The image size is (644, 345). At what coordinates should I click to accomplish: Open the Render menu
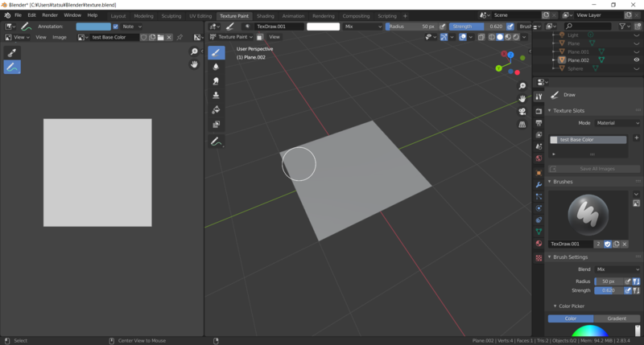[50, 15]
